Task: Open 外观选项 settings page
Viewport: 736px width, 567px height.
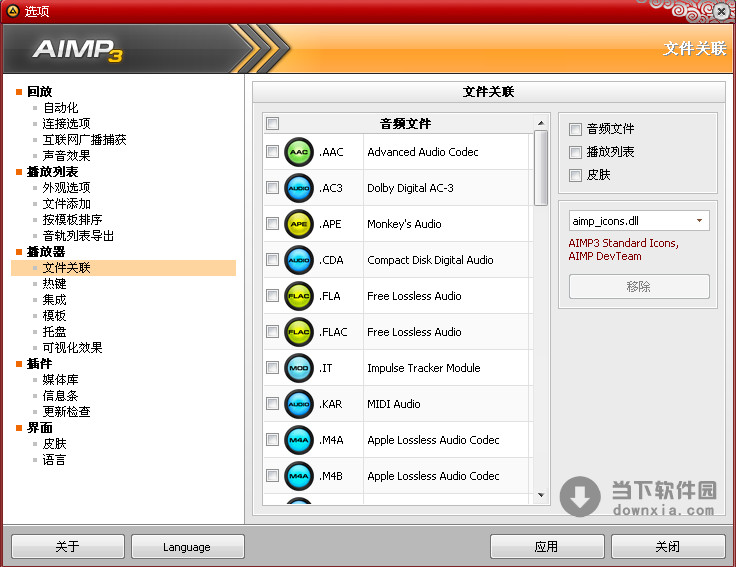Action: click(66, 188)
